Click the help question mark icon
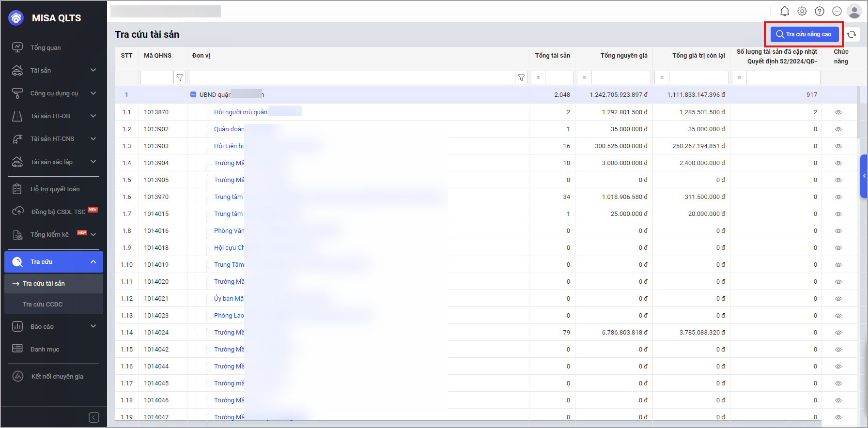The image size is (868, 428). click(820, 11)
